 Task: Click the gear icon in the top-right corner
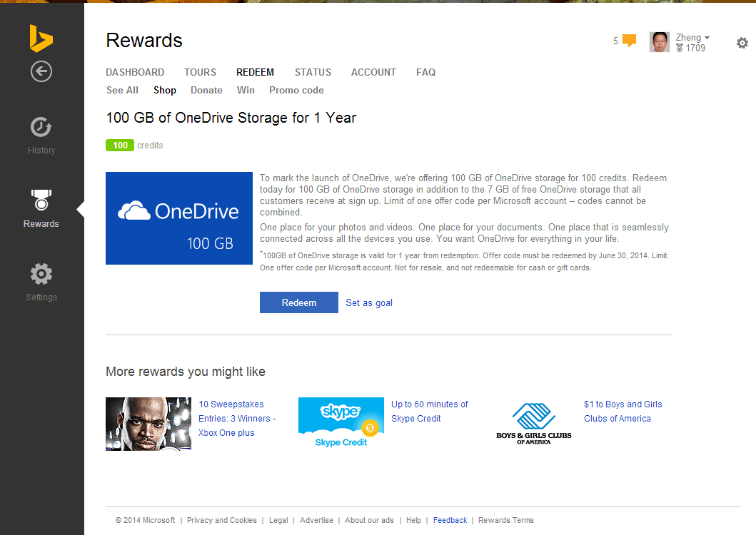coord(742,43)
